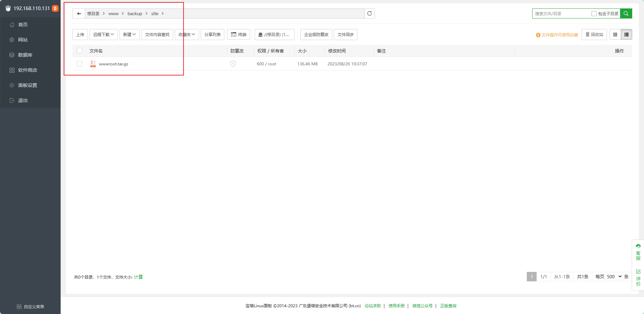The width and height of the screenshot is (644, 314).
Task: Switch to grid view layout icon
Action: point(615,35)
